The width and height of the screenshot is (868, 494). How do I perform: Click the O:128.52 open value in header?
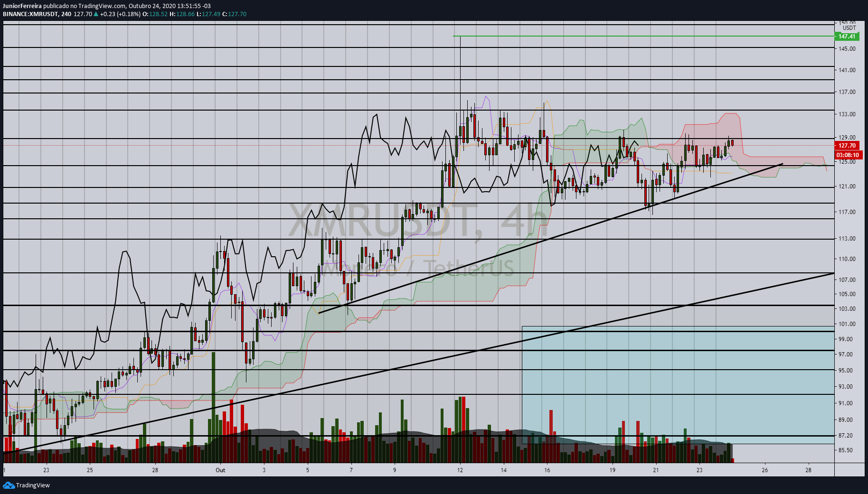[x=155, y=14]
